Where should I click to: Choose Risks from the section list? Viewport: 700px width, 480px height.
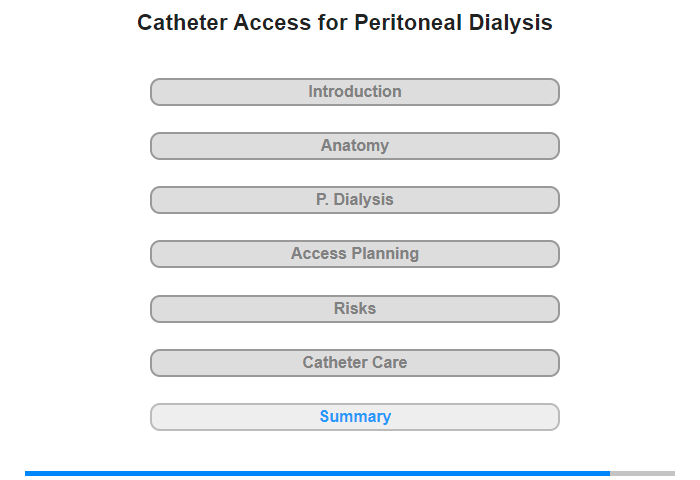[x=354, y=309]
